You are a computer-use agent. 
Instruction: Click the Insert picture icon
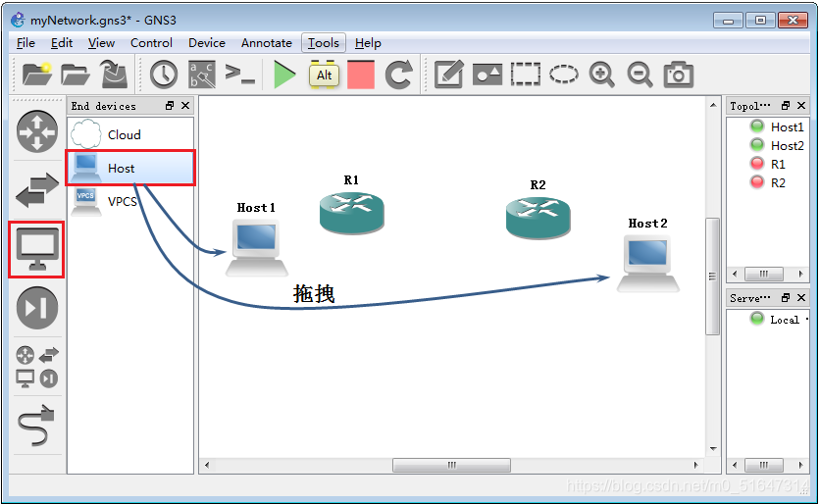point(486,75)
